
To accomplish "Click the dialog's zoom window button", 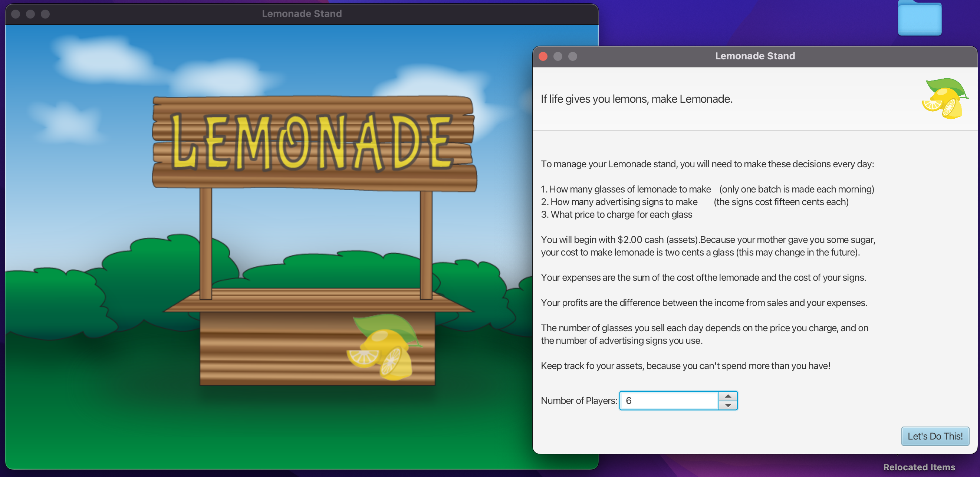I will pyautogui.click(x=573, y=56).
